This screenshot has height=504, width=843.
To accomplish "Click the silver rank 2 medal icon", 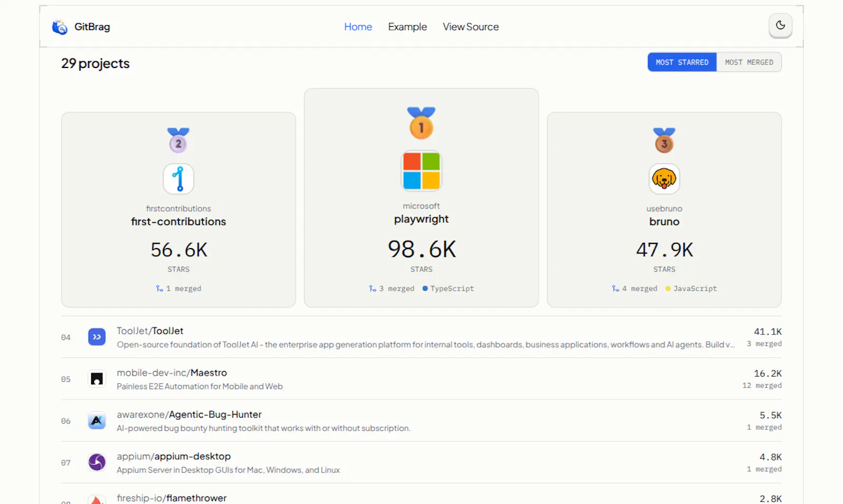I will [x=178, y=140].
